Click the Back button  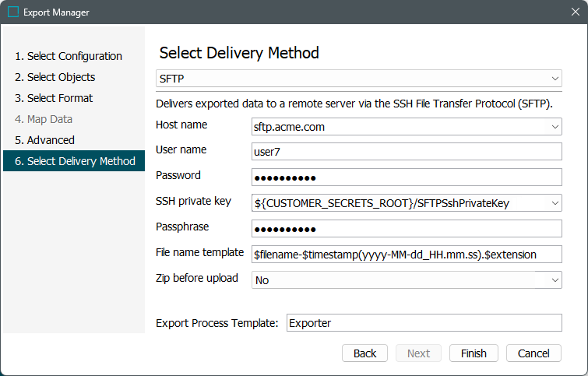(x=364, y=353)
